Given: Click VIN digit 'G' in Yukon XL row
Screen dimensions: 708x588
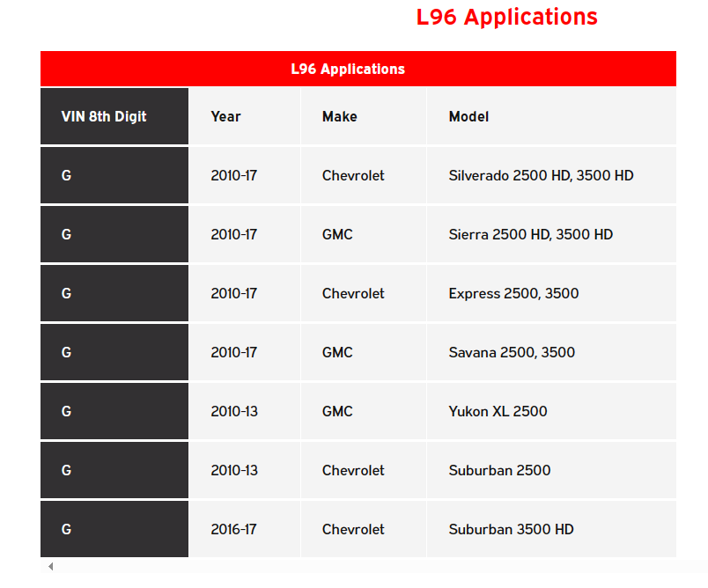Looking at the screenshot, I should [114, 411].
